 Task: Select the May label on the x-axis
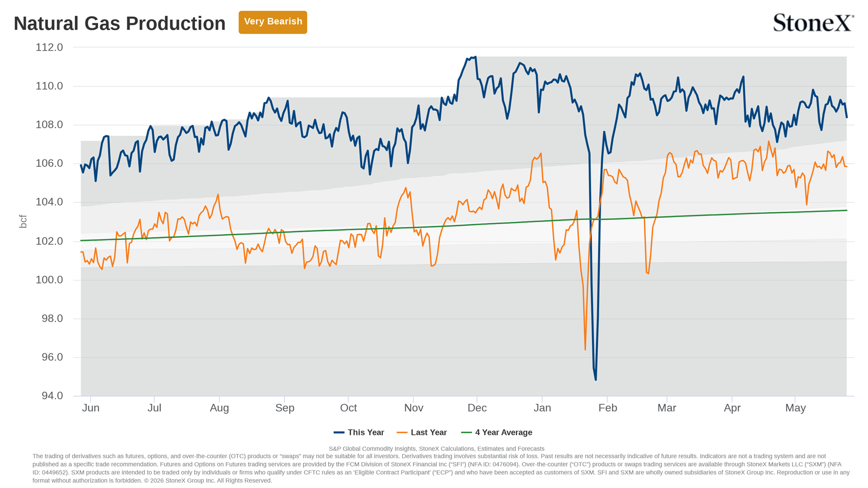click(x=795, y=408)
